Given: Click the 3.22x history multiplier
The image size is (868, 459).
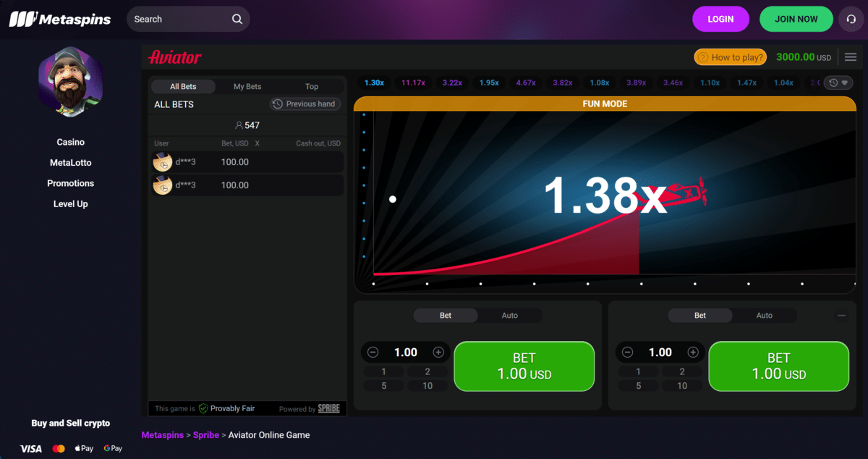Looking at the screenshot, I should pos(452,83).
